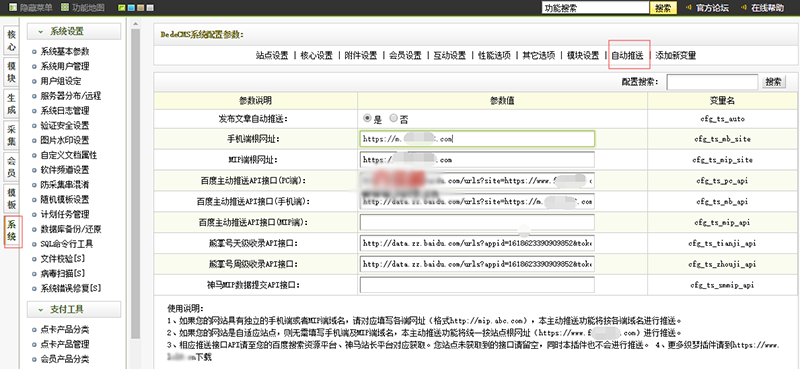Open the 模板 vertical sidebar section

[x=12, y=198]
